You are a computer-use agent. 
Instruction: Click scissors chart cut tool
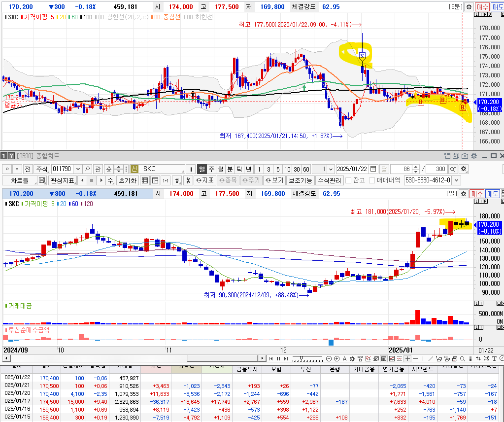coord(188,180)
